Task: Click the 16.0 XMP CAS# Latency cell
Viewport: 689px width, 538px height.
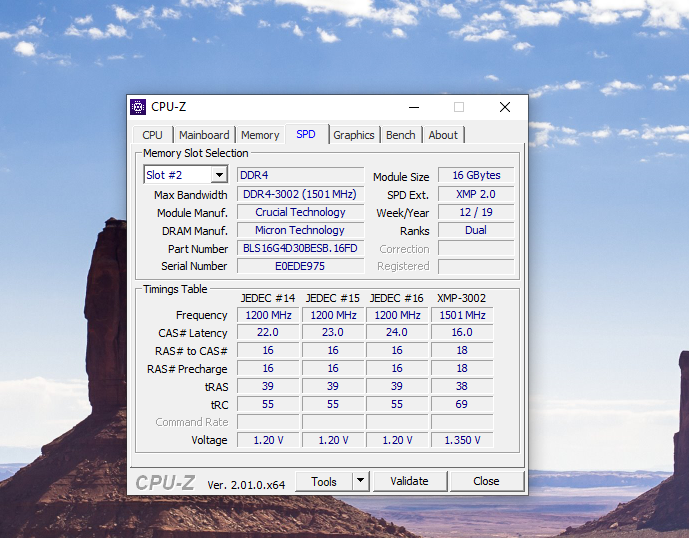Action: tap(462, 332)
